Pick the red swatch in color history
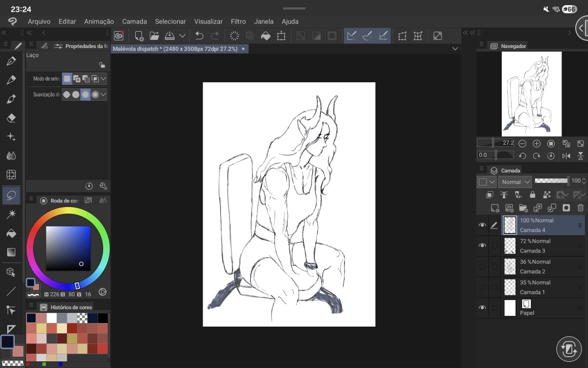This screenshot has height=368, width=588. pos(103,349)
